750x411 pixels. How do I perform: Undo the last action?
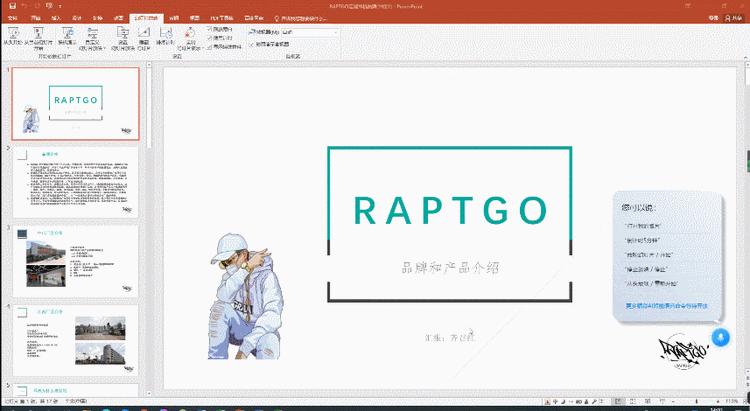pos(25,6)
